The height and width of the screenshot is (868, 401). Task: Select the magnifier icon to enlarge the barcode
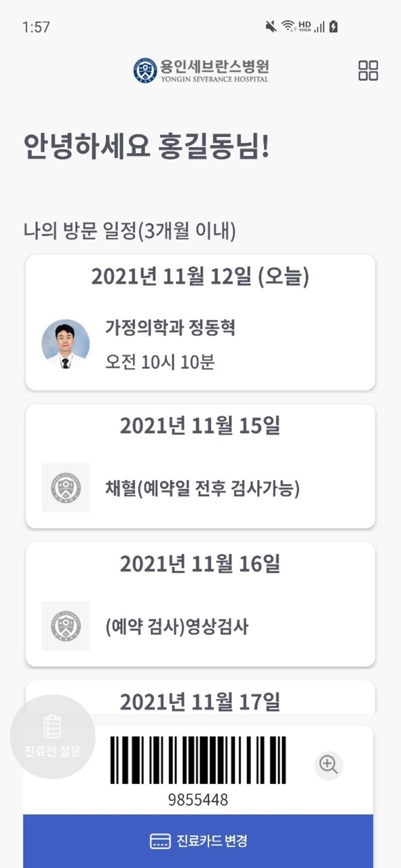[x=328, y=766]
